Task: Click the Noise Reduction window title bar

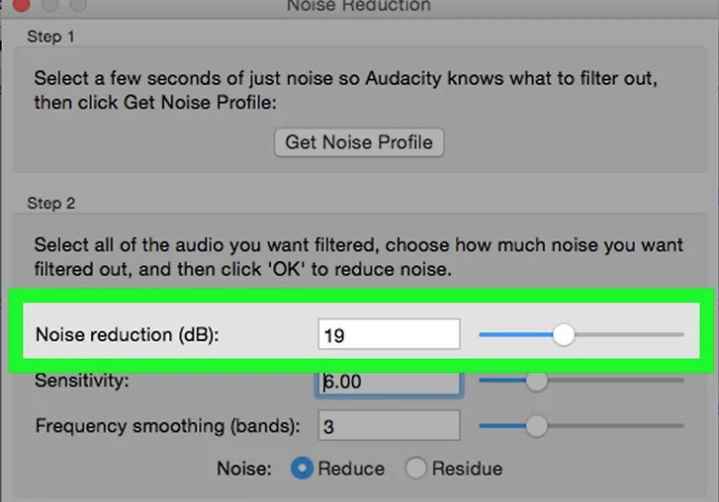Action: coord(359,6)
